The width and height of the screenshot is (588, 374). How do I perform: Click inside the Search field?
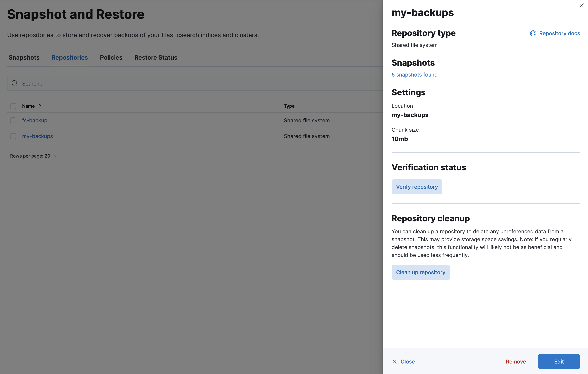coord(98,83)
